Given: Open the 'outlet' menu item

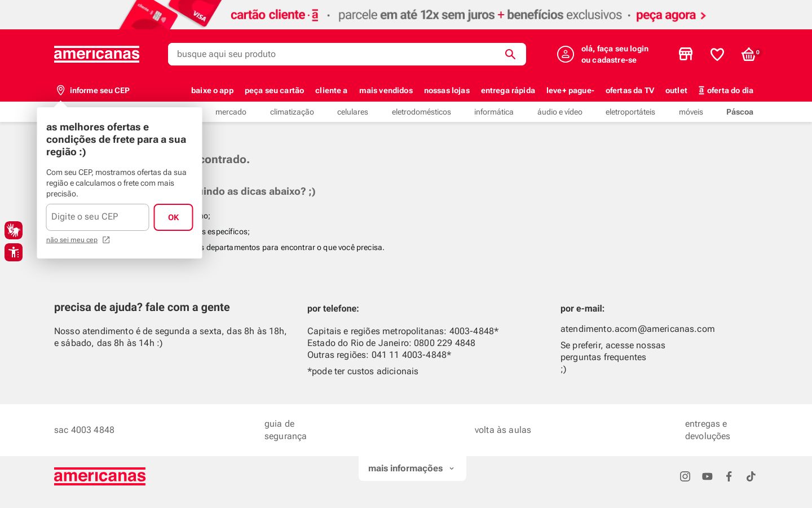Looking at the screenshot, I should pos(676,90).
